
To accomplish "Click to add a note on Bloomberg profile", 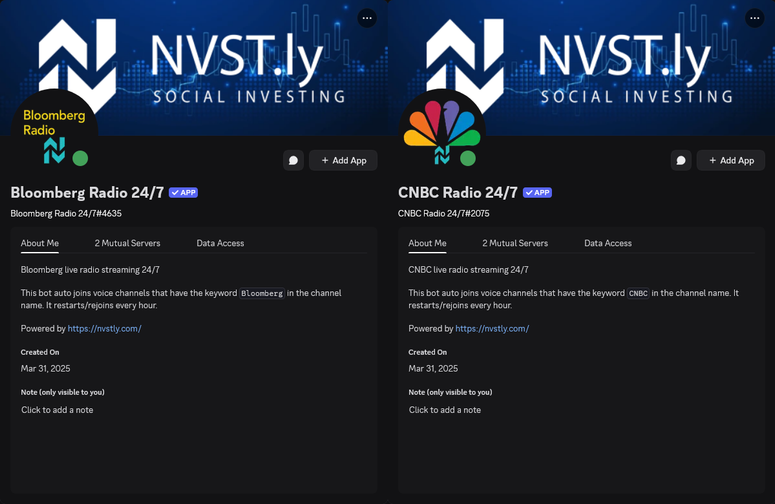I will point(57,410).
